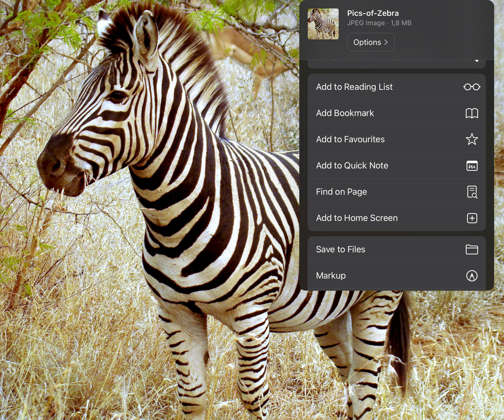Click the Markup pen-tip icon
504x420 pixels.
coord(472,276)
